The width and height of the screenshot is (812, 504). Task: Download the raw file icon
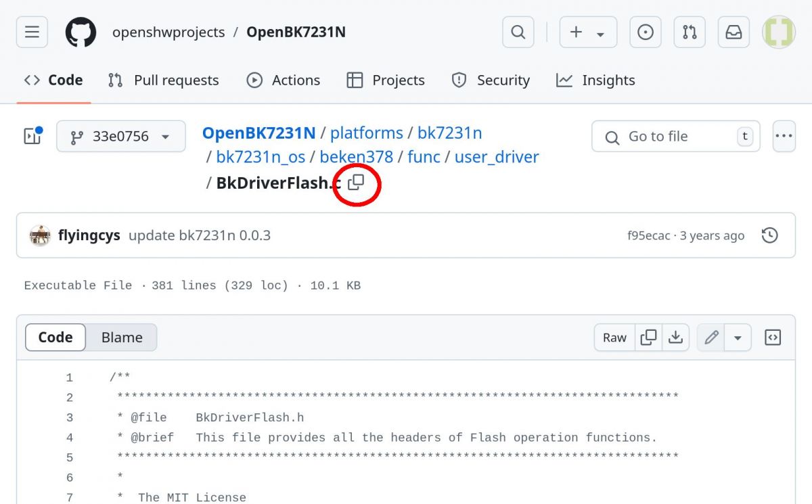(x=675, y=338)
